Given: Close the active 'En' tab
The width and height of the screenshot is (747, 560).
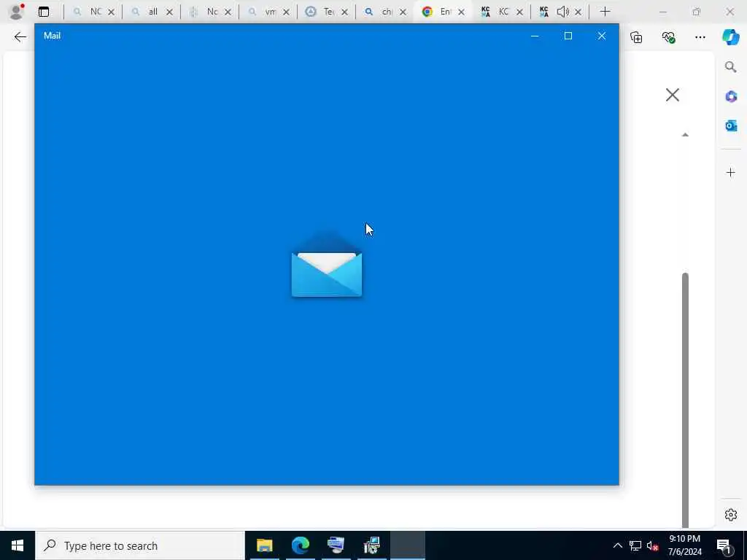Looking at the screenshot, I should click(x=461, y=12).
